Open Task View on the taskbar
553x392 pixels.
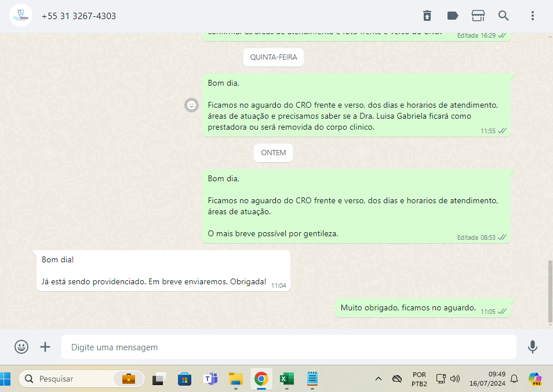159,379
